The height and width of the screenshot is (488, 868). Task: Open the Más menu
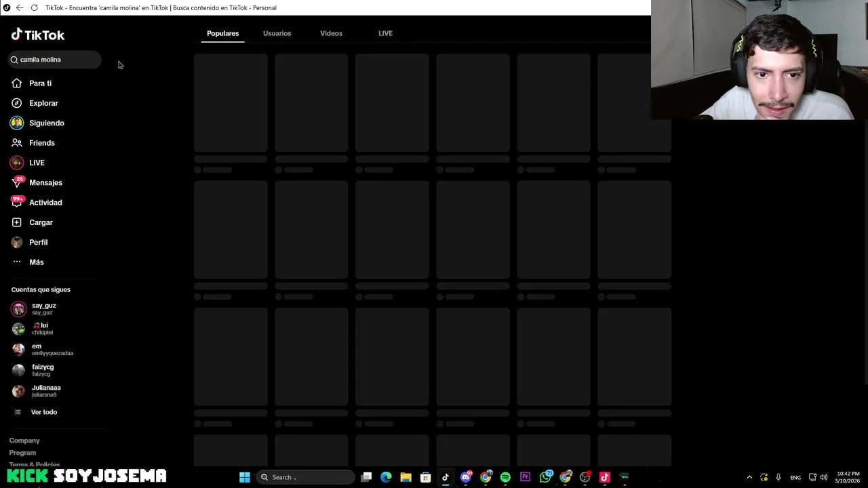(27, 262)
